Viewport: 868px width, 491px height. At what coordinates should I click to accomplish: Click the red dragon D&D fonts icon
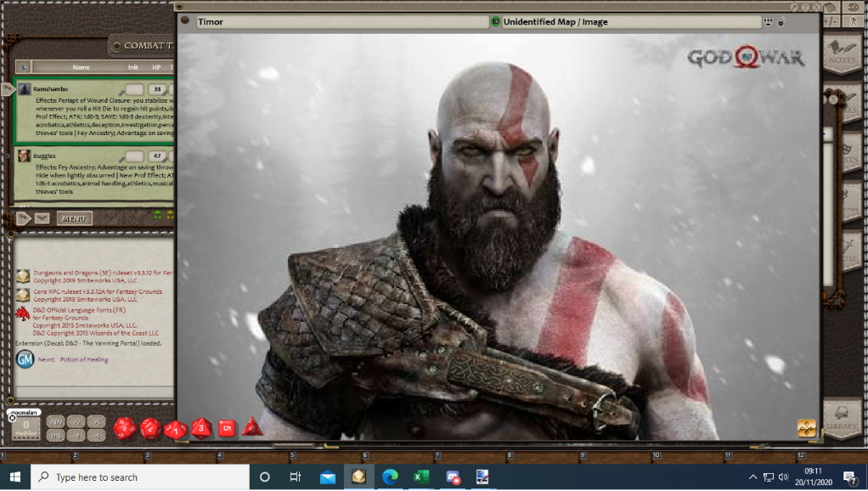(x=23, y=313)
